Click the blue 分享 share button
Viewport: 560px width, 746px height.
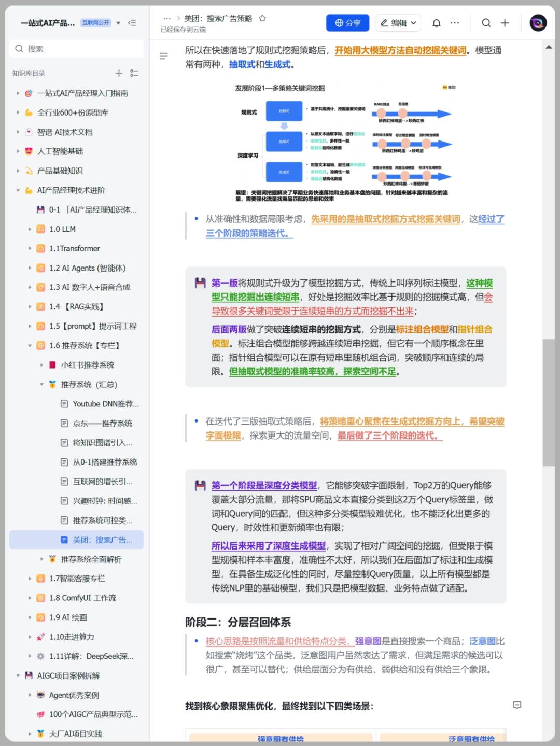coord(347,23)
